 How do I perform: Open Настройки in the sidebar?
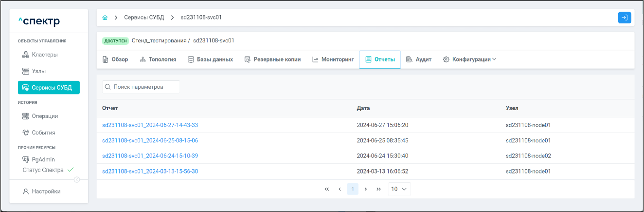(x=46, y=192)
